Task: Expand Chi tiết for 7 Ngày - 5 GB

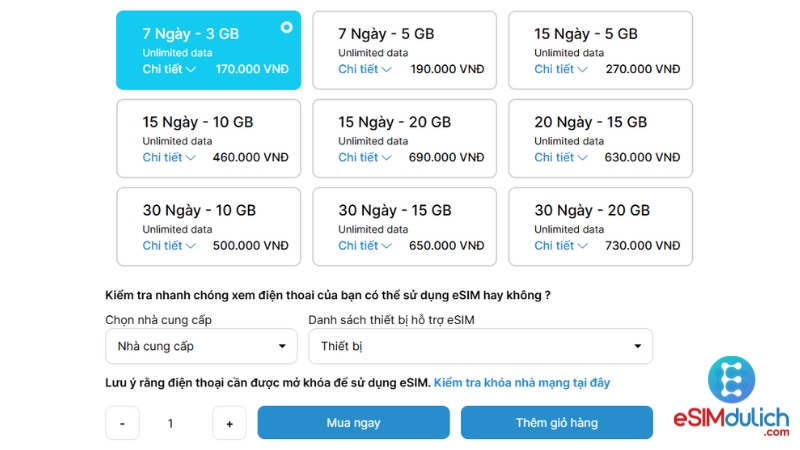Action: coord(365,69)
